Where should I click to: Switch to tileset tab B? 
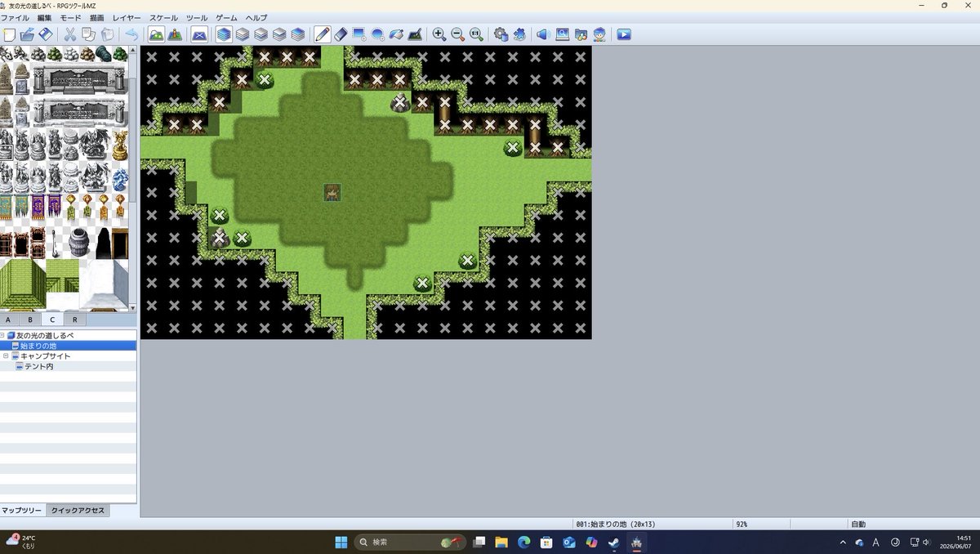(x=30, y=319)
